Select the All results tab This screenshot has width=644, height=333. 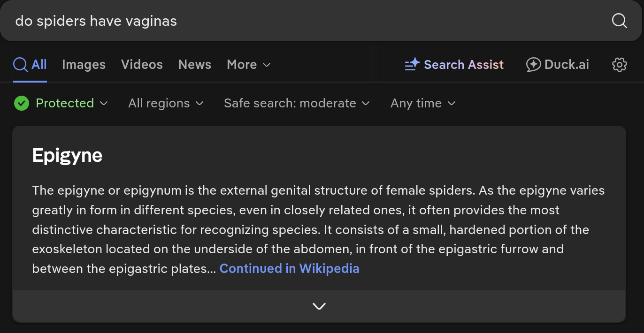30,65
